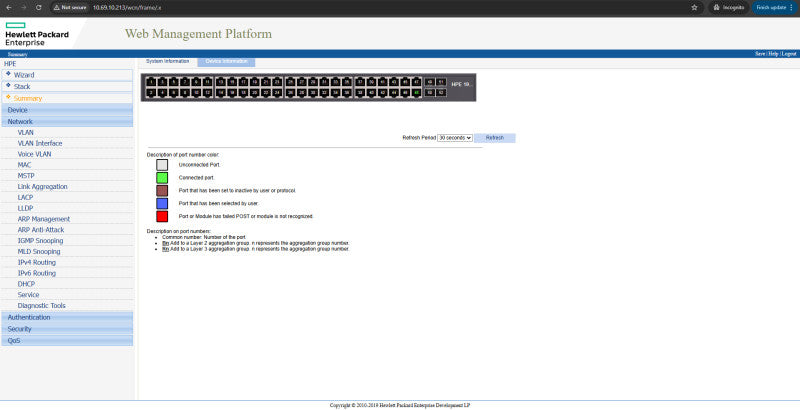Screen dimensions: 800x410
Task: Select SFP port 49 on the panel
Action: tap(430, 82)
